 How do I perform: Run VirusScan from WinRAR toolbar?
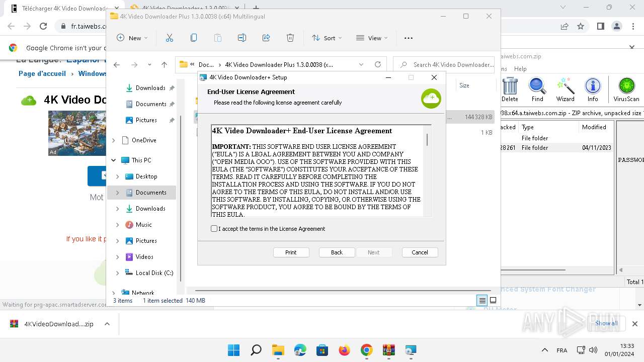point(626,89)
